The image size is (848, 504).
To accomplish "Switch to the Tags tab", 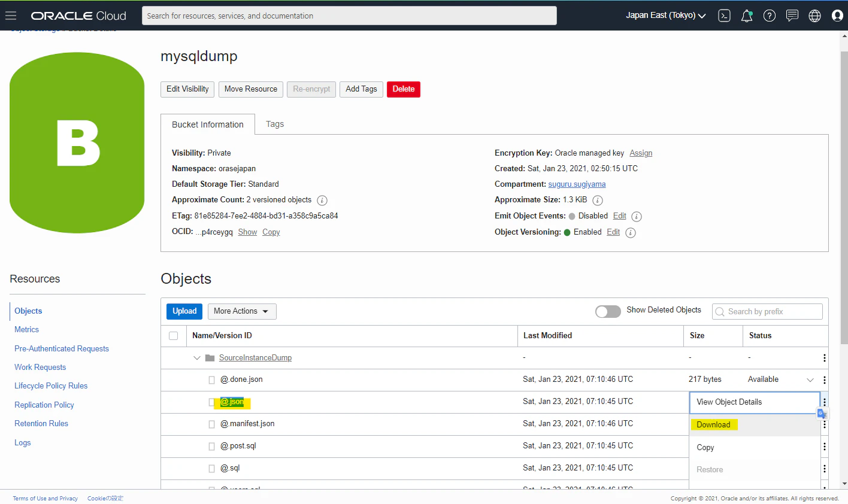I will [x=275, y=124].
